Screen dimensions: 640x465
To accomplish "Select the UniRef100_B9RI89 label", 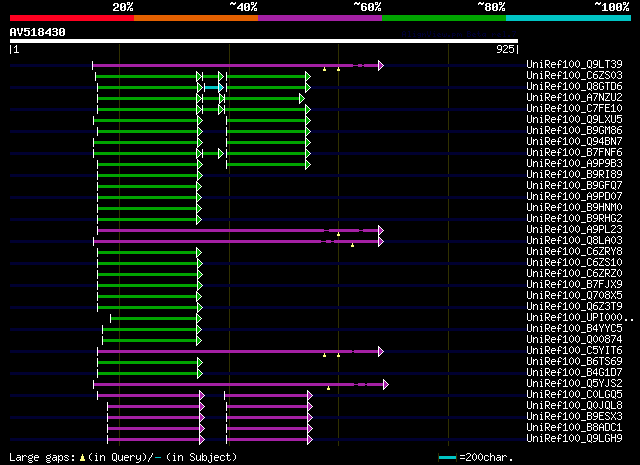I will click(574, 175).
